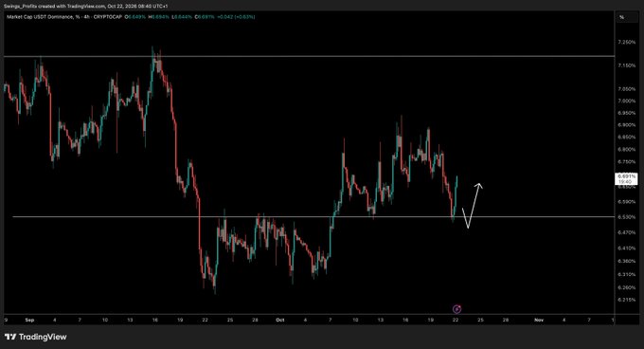Click the 6.360% price axis label
Image resolution: width=644 pixels, height=349 pixels.
(626, 262)
